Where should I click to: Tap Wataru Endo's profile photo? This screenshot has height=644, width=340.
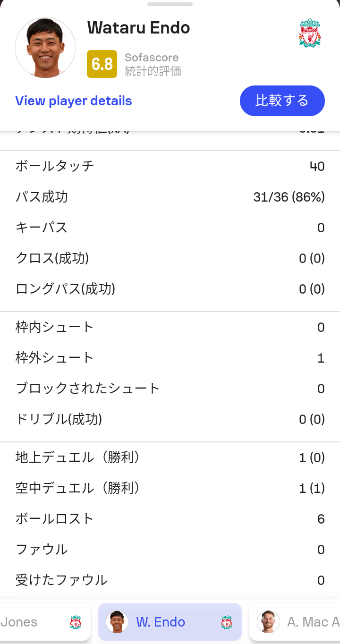45,48
